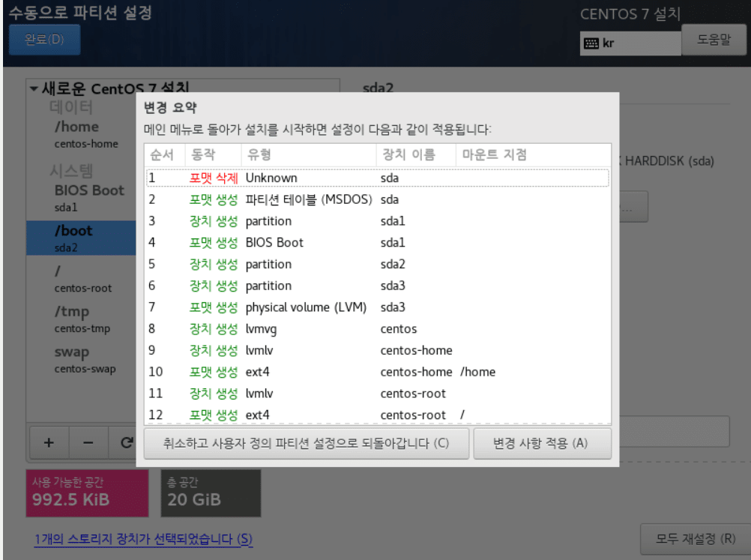Select the 포맷 삭제 row for sda

[300, 178]
